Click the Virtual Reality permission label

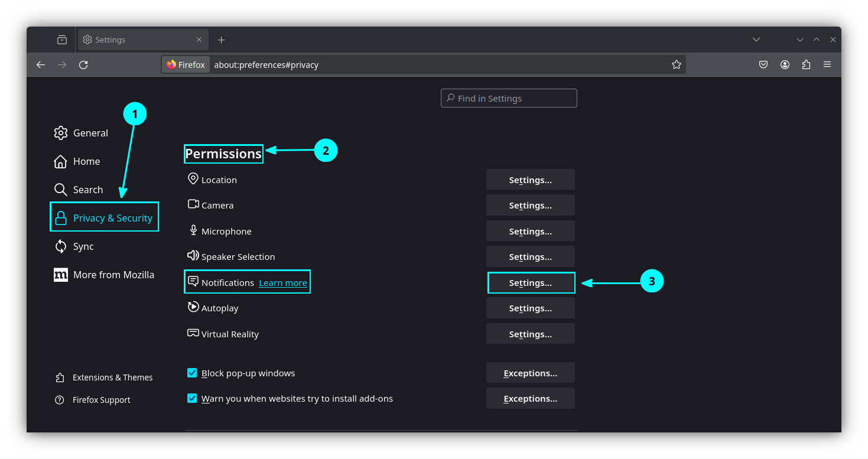coord(230,334)
